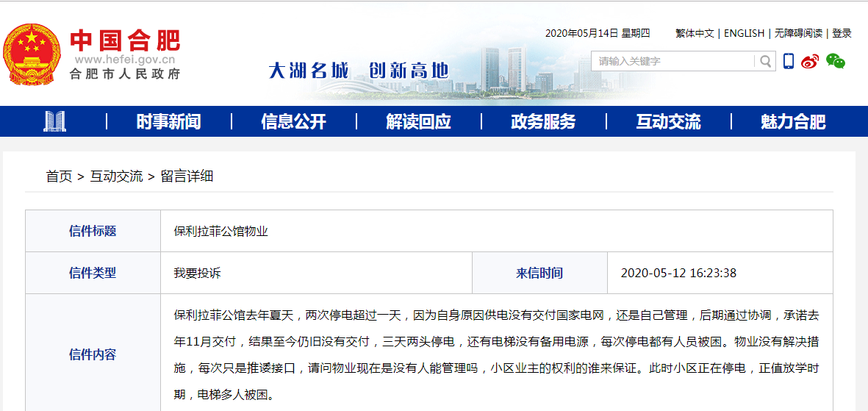Viewport: 868px width, 411px height.
Task: Open the 互动交流 menu
Action: [x=668, y=121]
